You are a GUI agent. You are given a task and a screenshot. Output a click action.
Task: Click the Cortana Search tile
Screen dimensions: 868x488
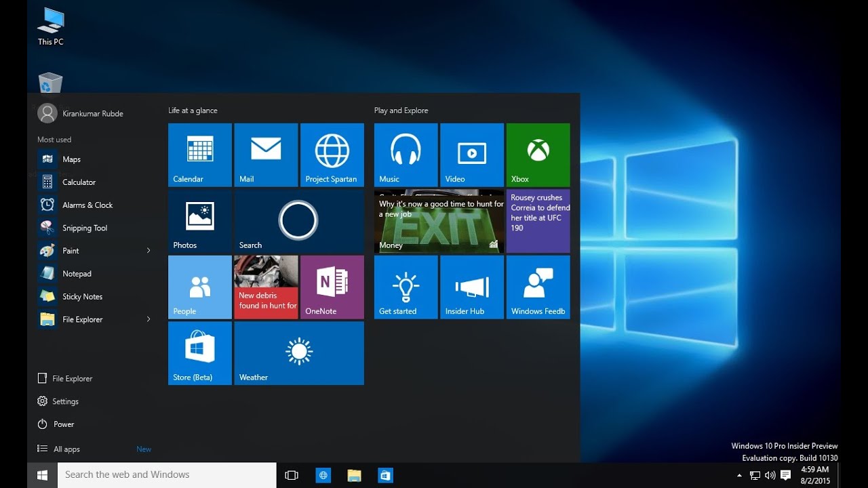(x=299, y=221)
